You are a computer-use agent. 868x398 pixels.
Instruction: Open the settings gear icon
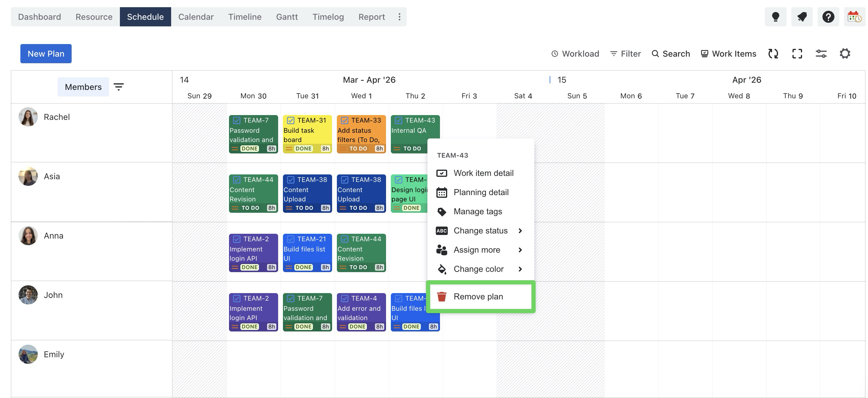[x=845, y=54]
